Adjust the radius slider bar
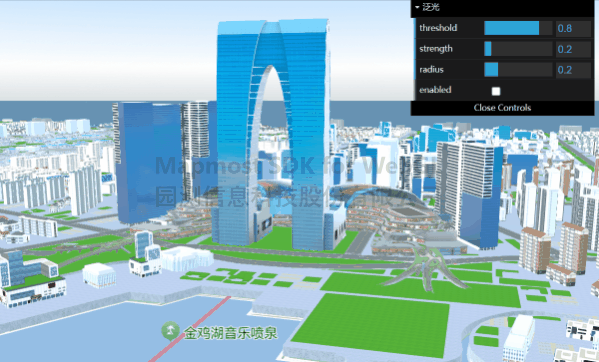Viewport: 599px width, 362px height. coord(518,69)
